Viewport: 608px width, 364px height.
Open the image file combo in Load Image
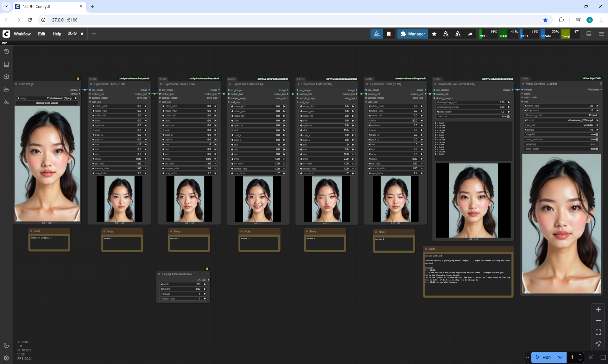pos(47,98)
